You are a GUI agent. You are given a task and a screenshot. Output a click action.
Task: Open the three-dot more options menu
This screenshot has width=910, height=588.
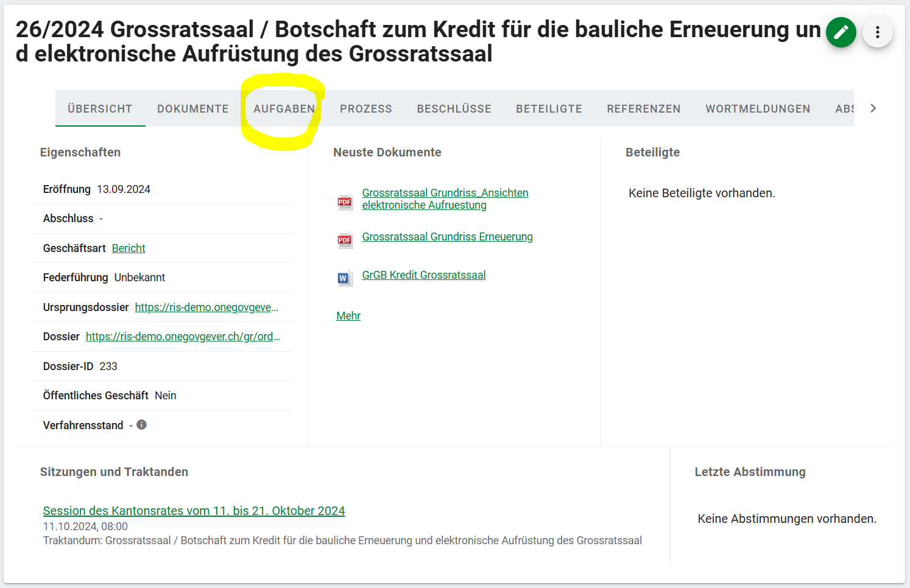(x=877, y=32)
